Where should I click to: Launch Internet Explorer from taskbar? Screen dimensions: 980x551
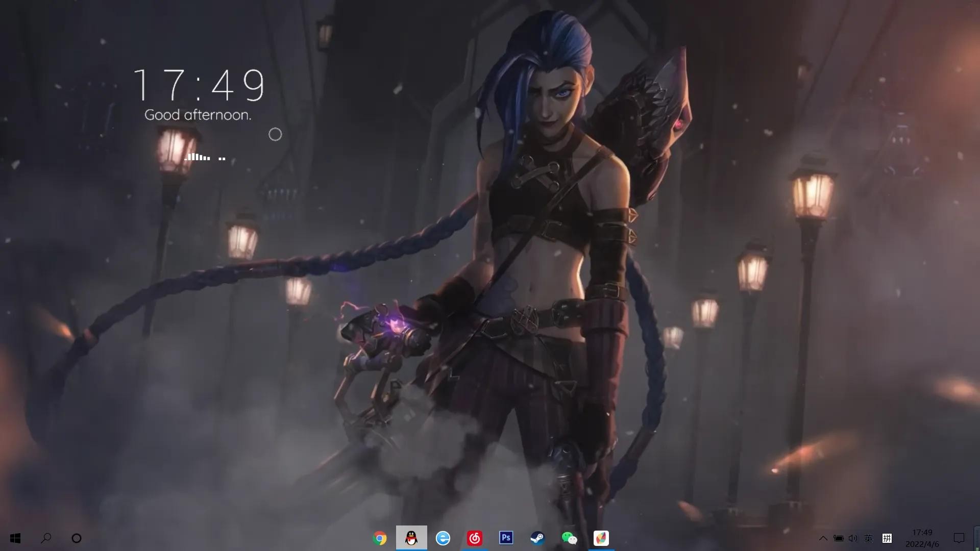tap(443, 538)
